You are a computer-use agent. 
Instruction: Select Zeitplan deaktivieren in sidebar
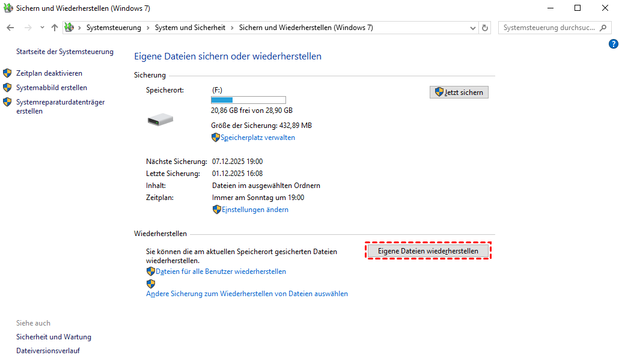(x=49, y=73)
